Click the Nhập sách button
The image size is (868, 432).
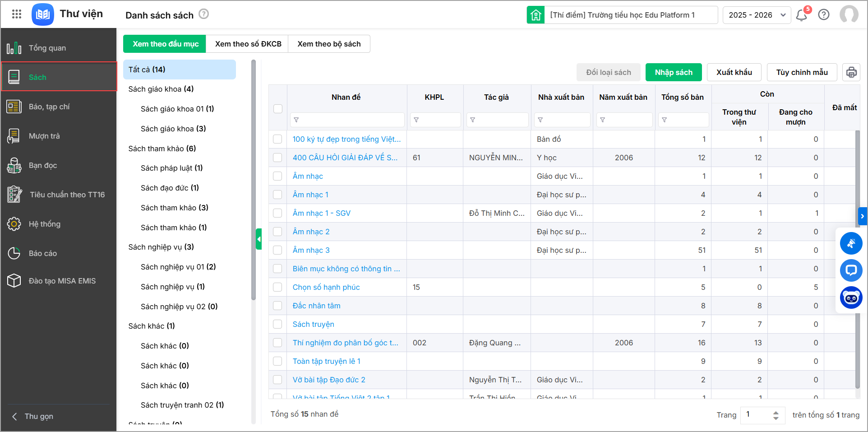pos(673,72)
